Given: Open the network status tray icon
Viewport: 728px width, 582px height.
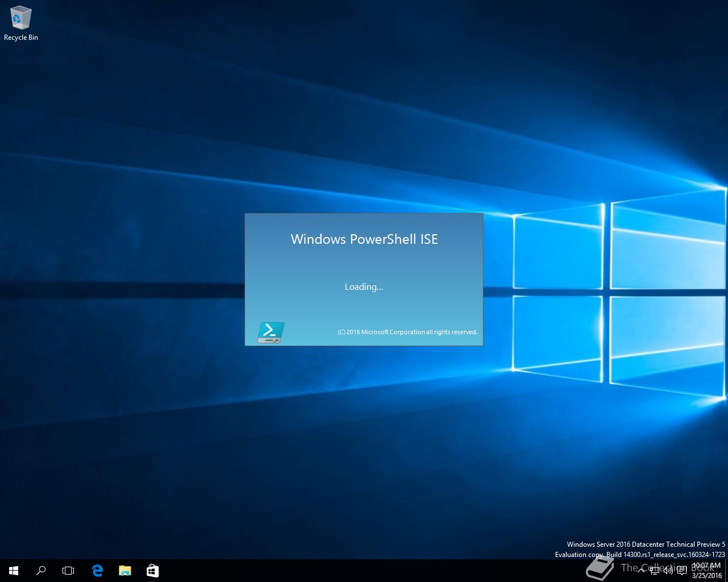Looking at the screenshot, I should coord(655,571).
